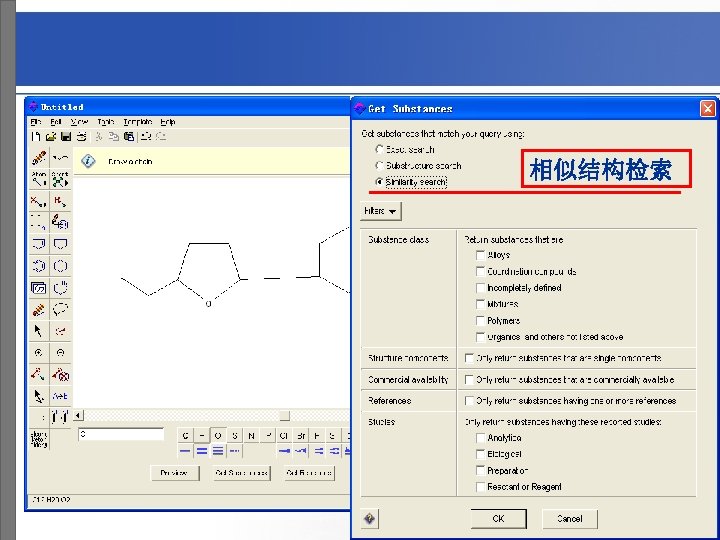Image resolution: width=720 pixels, height=540 pixels.
Task: Click the zoom in magnifier
Action: [39, 353]
